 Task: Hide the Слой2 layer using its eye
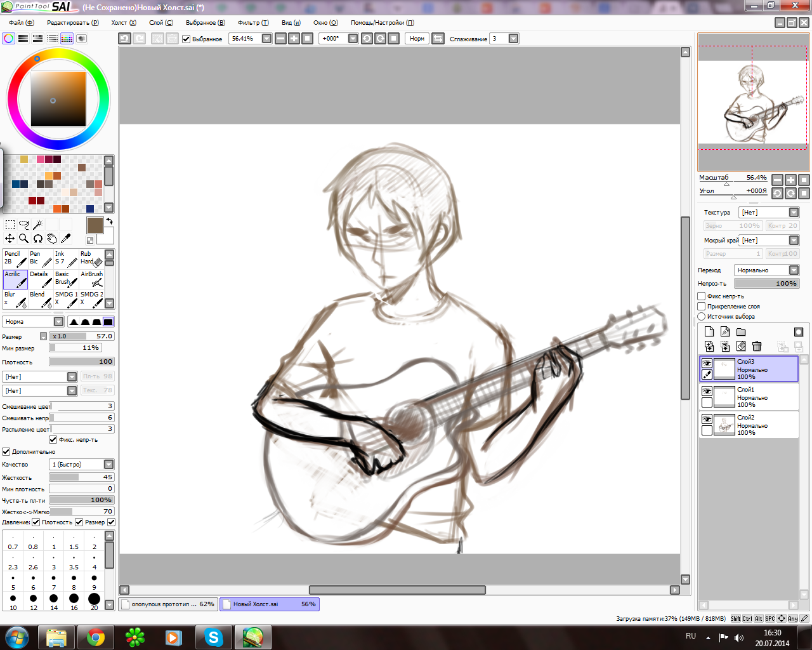(x=707, y=420)
